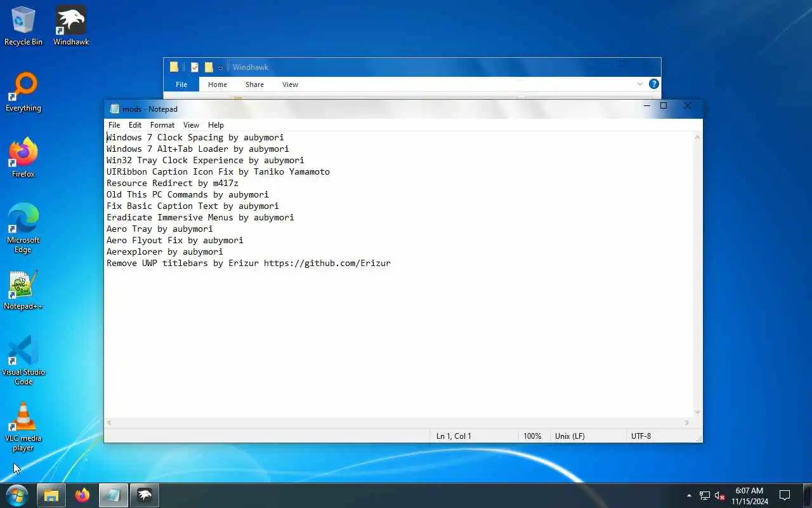This screenshot has width=812, height=508.
Task: Click the Properties quick access icon in Explorer
Action: [x=195, y=67]
